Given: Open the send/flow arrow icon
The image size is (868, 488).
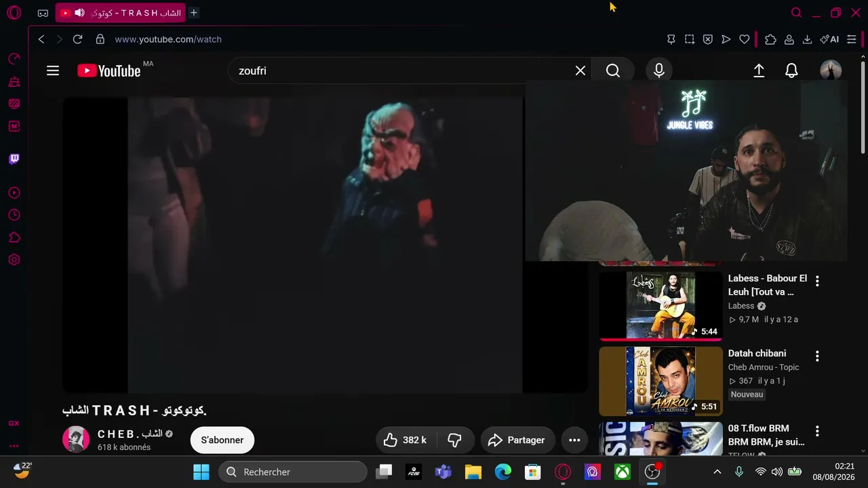Looking at the screenshot, I should 726,39.
